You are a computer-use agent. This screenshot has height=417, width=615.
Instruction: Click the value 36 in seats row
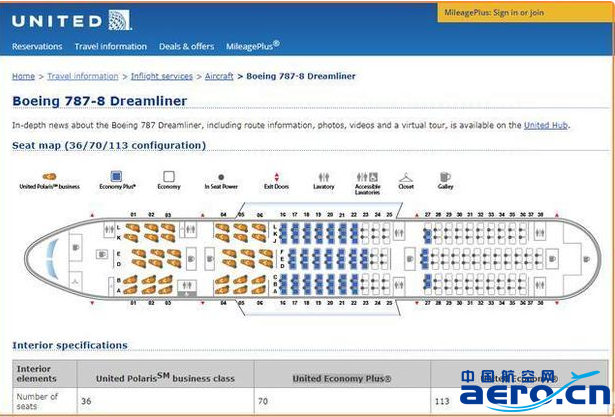86,401
